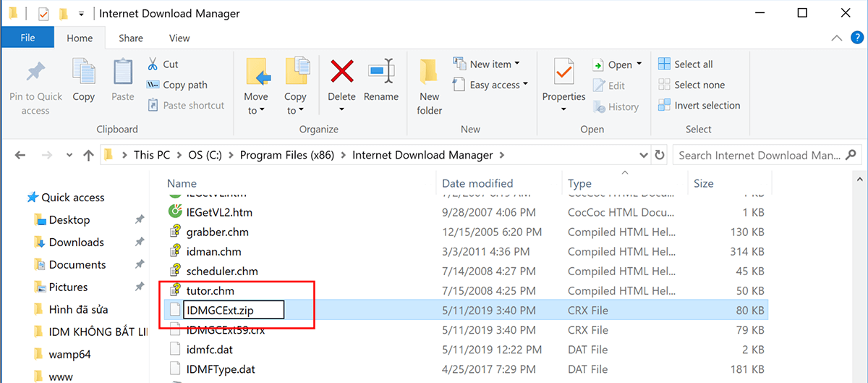Expand address bar history dropdown
868x383 pixels.
click(x=644, y=155)
